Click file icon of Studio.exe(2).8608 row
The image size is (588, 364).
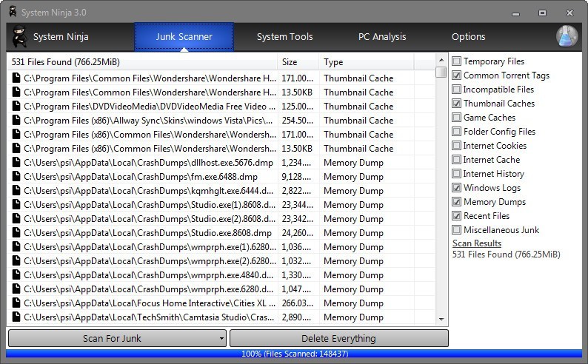tap(16, 219)
